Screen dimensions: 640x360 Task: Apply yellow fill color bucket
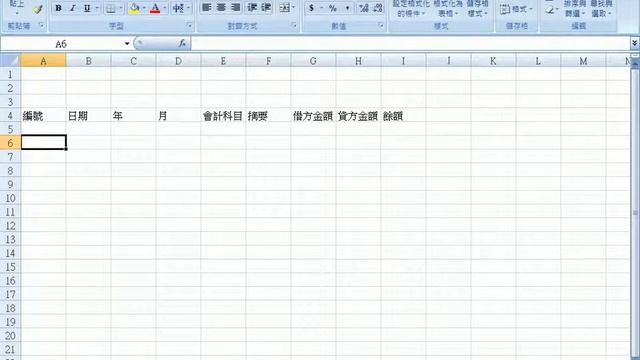pyautogui.click(x=134, y=8)
